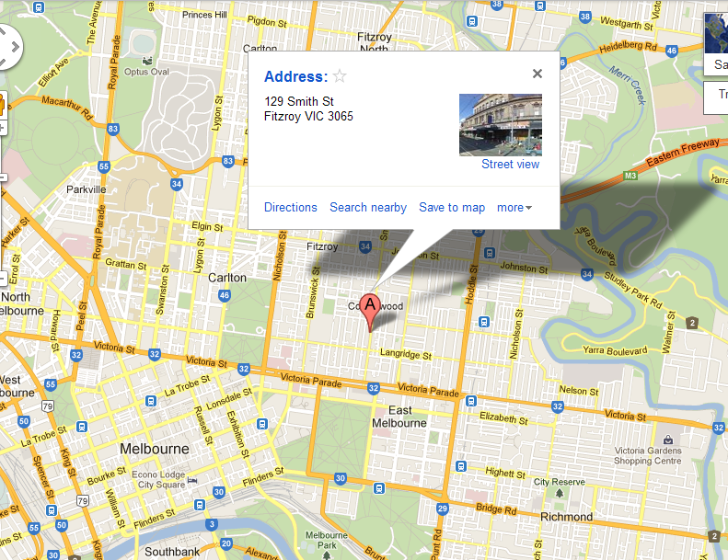This screenshot has width=728, height=560.
Task: Pick up the orange Pegman icon
Action: point(1,104)
